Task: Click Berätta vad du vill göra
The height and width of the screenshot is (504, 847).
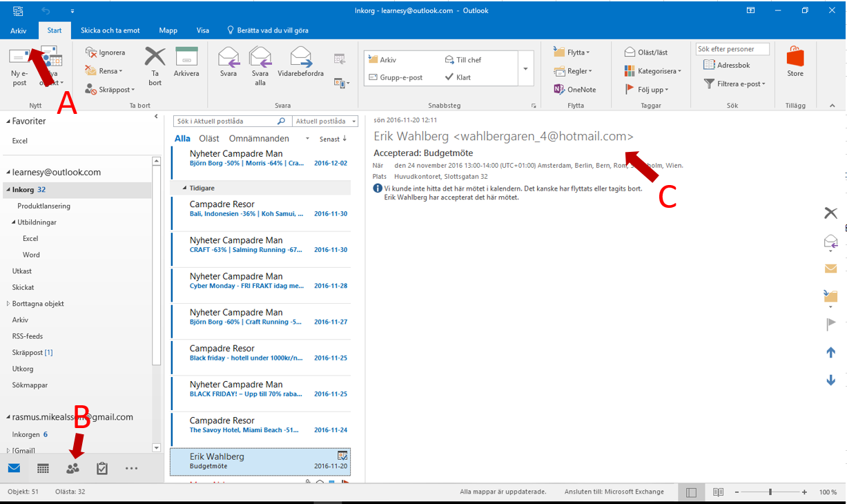Action: point(269,30)
